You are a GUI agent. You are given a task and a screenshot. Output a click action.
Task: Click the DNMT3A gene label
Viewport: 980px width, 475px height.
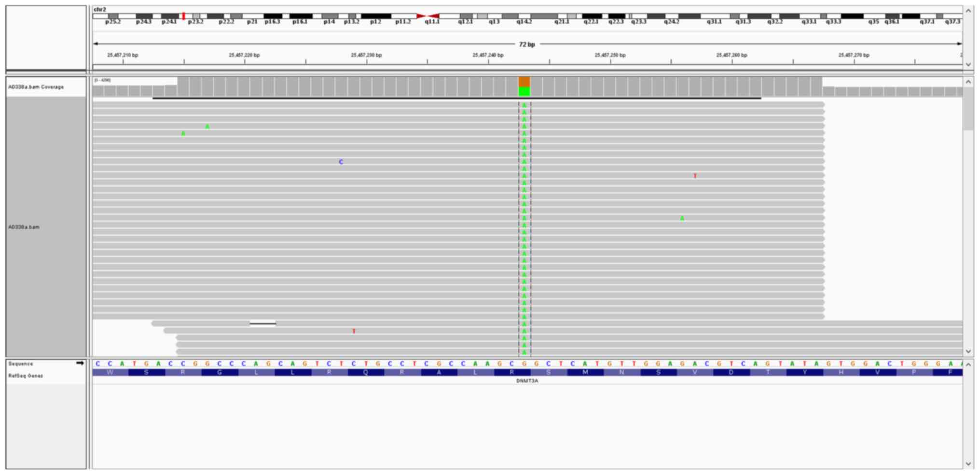(x=527, y=381)
